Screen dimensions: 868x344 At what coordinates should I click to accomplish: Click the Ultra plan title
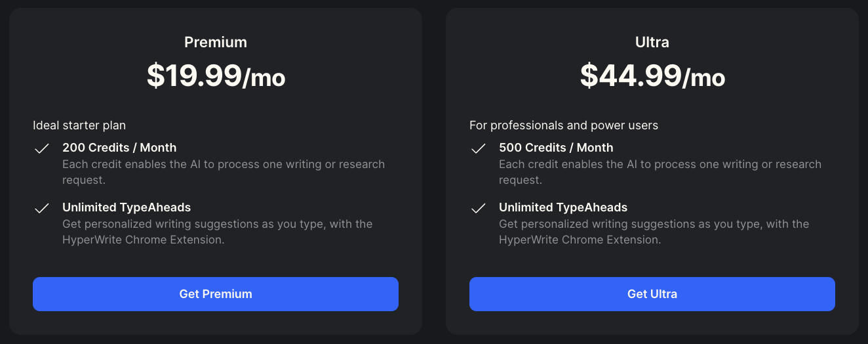652,43
